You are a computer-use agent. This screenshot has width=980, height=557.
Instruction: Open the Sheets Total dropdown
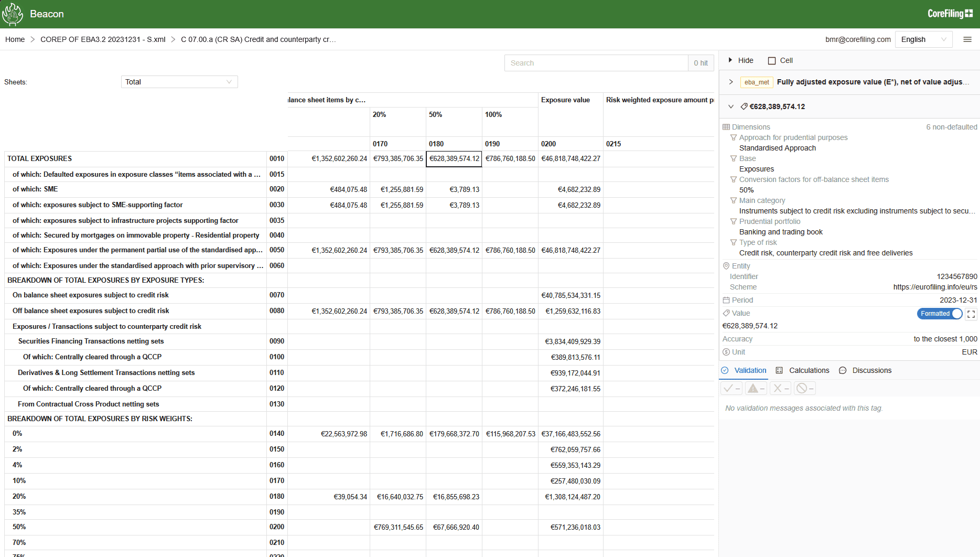179,82
